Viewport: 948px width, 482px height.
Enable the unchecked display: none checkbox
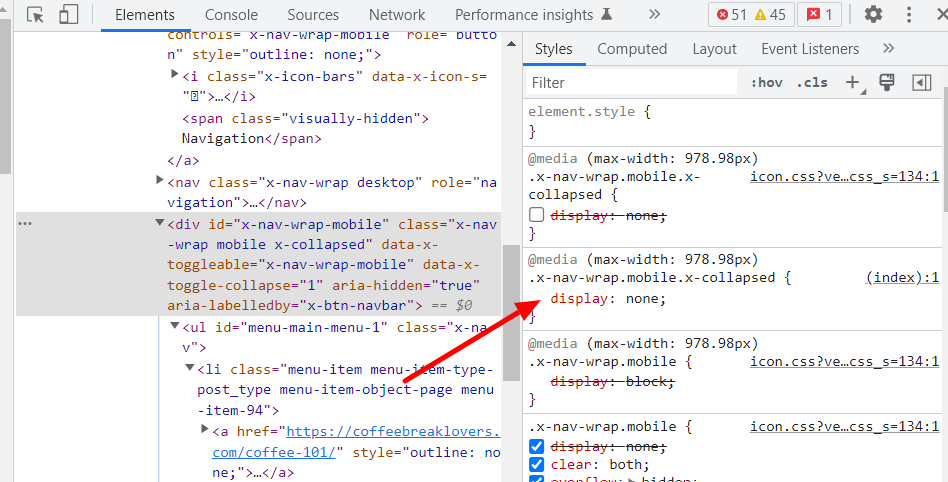[x=536, y=215]
